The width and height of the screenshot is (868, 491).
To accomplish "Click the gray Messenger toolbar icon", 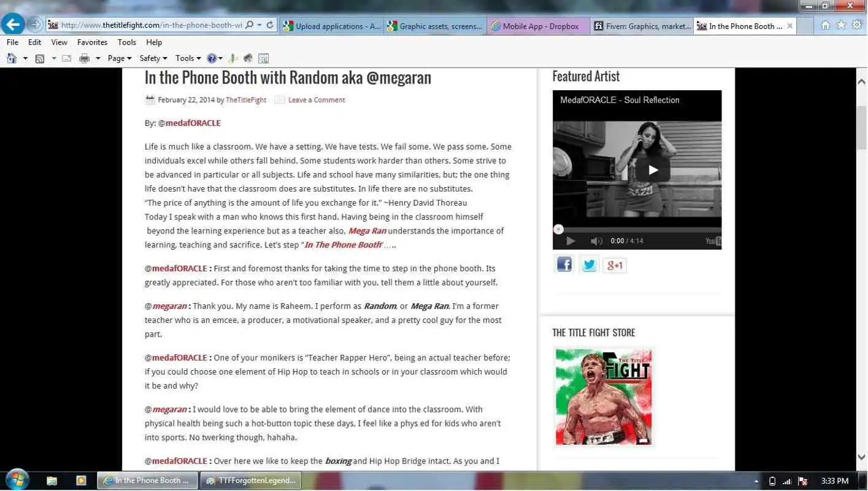I will pos(248,58).
